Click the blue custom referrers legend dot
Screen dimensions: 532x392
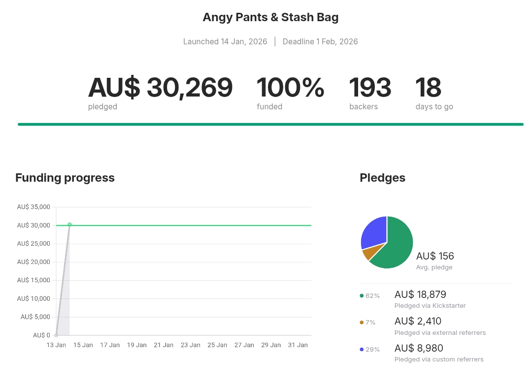coord(362,349)
